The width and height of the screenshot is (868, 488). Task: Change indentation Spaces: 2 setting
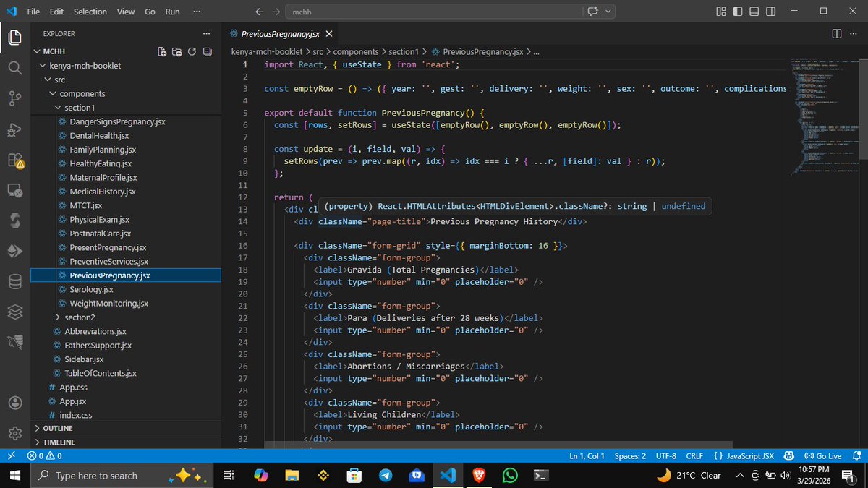(x=631, y=456)
